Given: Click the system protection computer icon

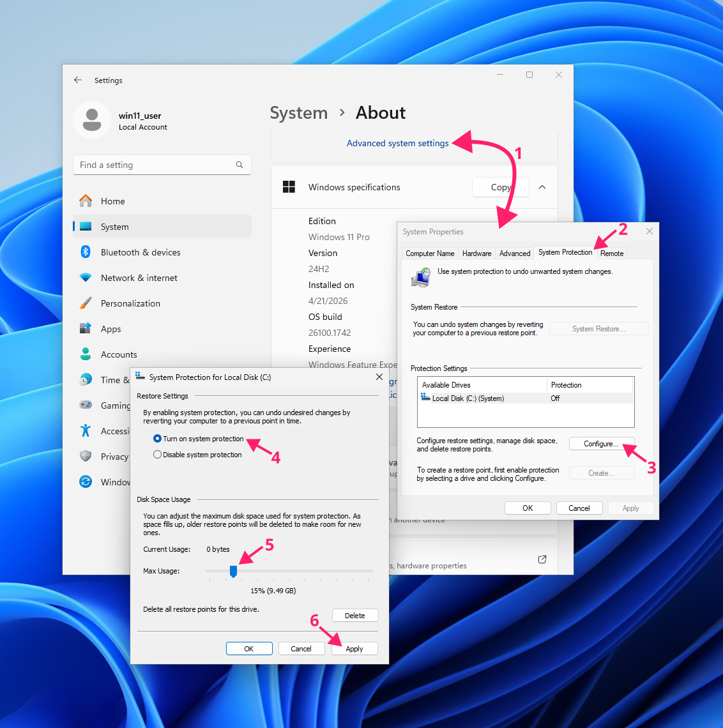Looking at the screenshot, I should click(421, 277).
